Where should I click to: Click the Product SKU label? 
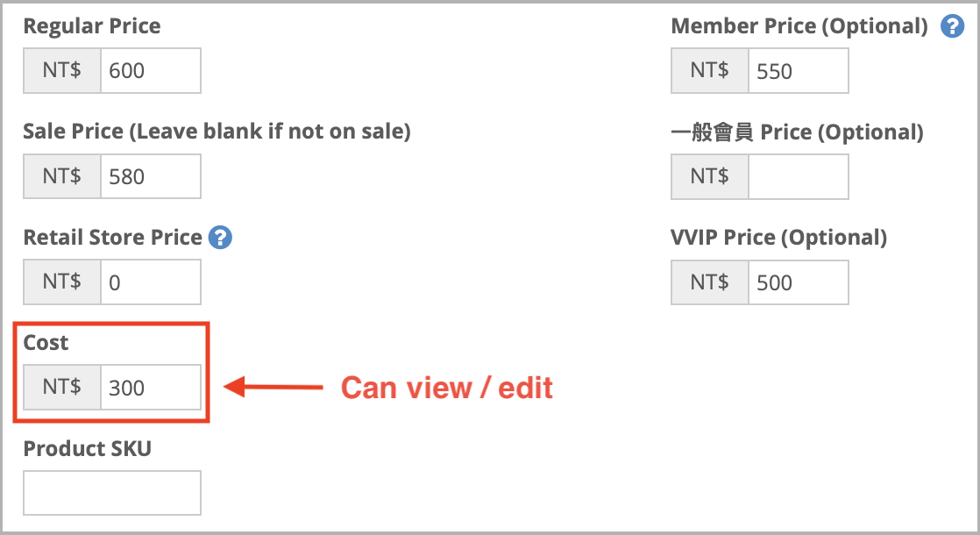tap(88, 449)
